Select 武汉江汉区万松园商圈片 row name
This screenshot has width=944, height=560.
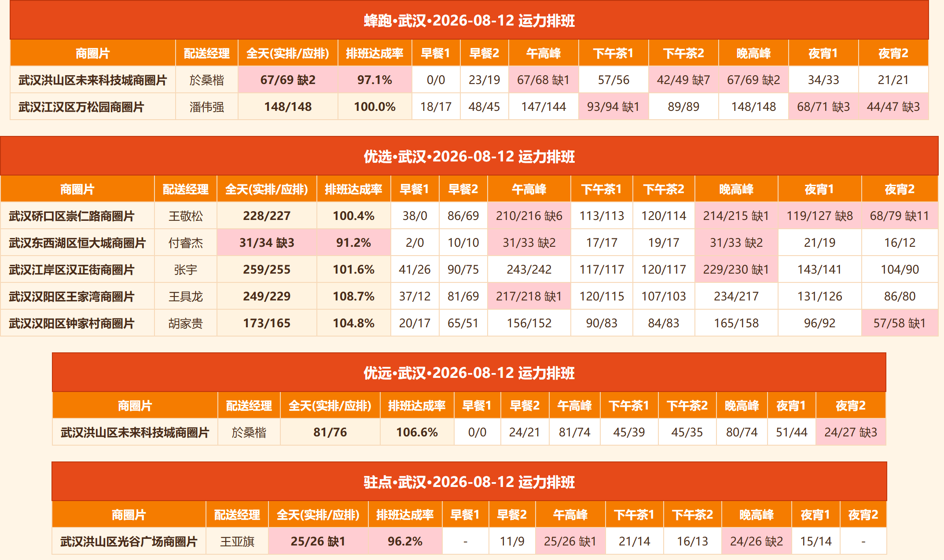pos(81,107)
